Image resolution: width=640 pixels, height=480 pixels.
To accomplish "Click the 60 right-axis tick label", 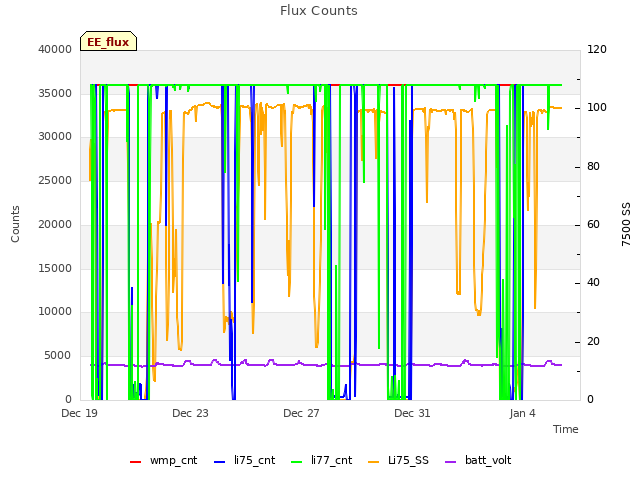I will pos(593,224).
